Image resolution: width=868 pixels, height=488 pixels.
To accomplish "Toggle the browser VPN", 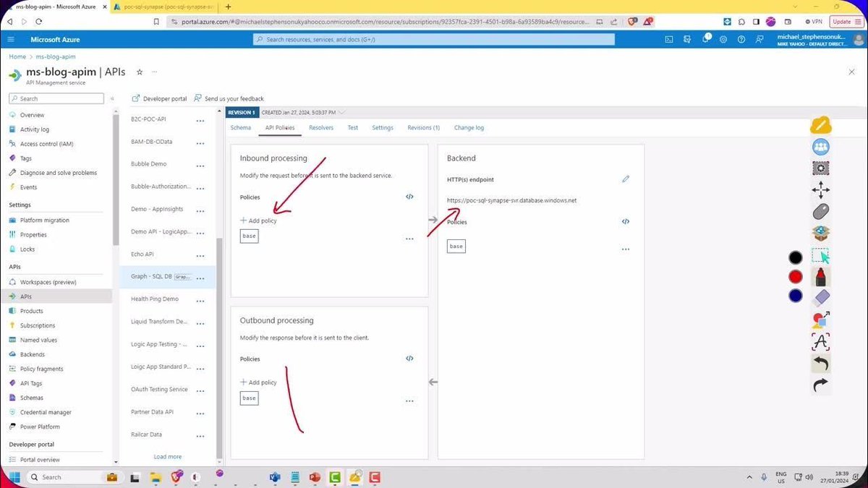I will (814, 22).
